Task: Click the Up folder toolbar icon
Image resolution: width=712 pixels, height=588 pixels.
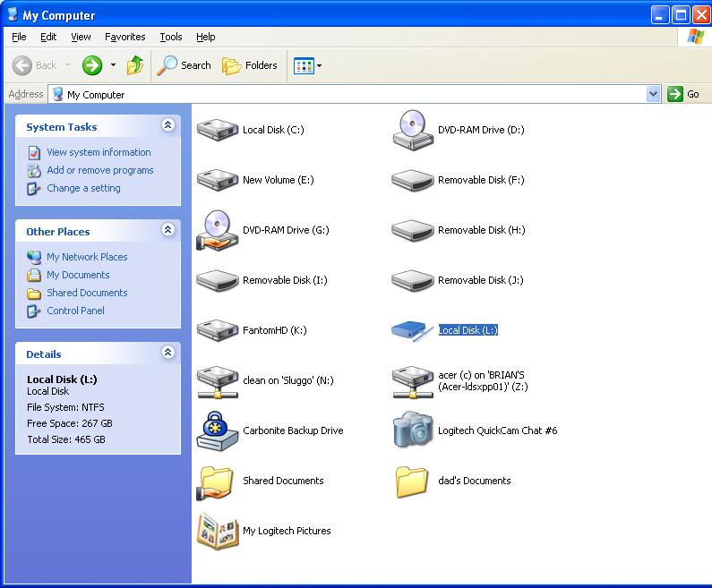Action: pos(135,65)
